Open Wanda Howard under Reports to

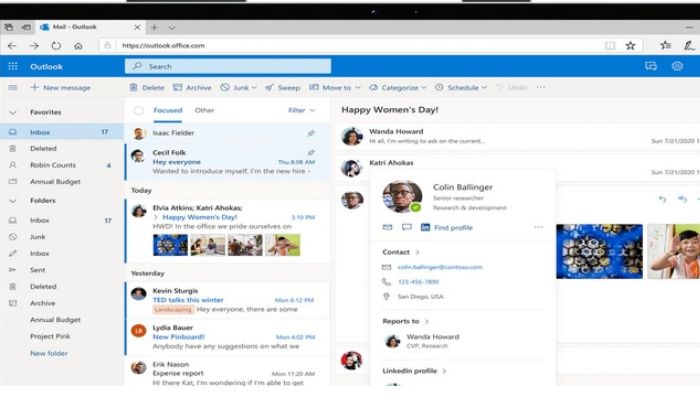(x=422, y=341)
